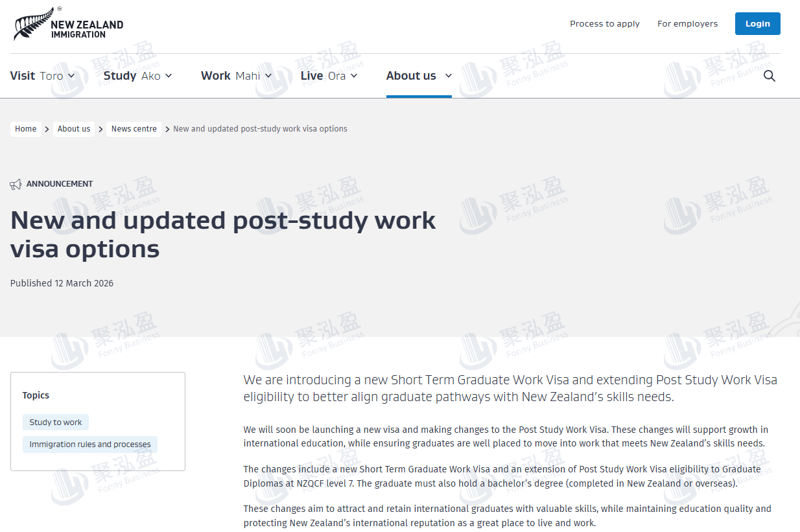Screen dimensions: 800x532
Task: Click the Short Term Graduate Work Visa intro paragraph
Action: click(510, 388)
